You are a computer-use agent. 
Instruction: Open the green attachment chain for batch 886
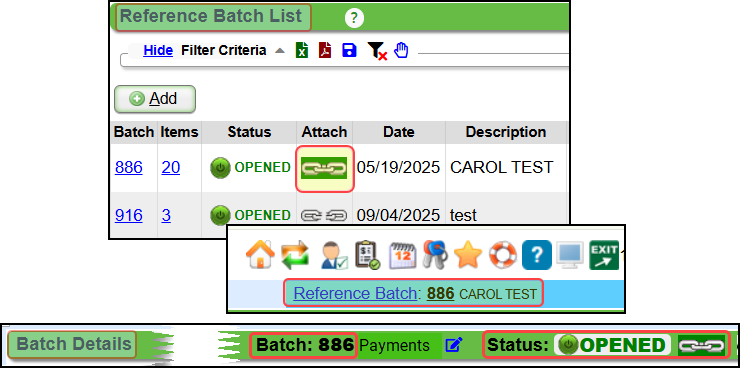pos(324,168)
